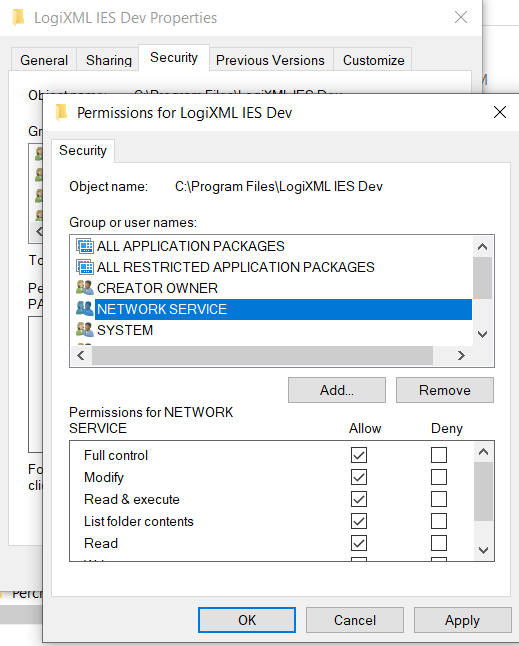Click folder icon in Permissions dialog title

(61, 112)
